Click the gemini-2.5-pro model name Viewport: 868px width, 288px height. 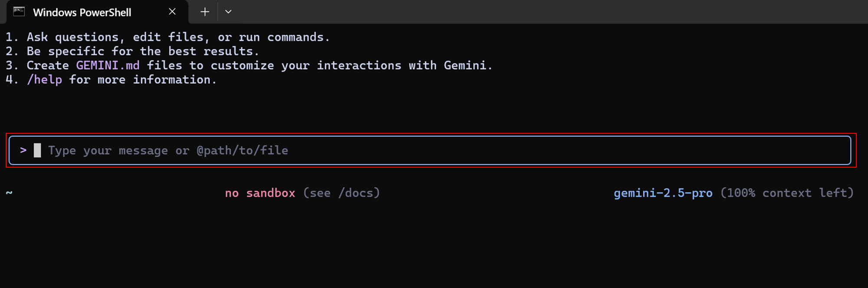coord(663,193)
